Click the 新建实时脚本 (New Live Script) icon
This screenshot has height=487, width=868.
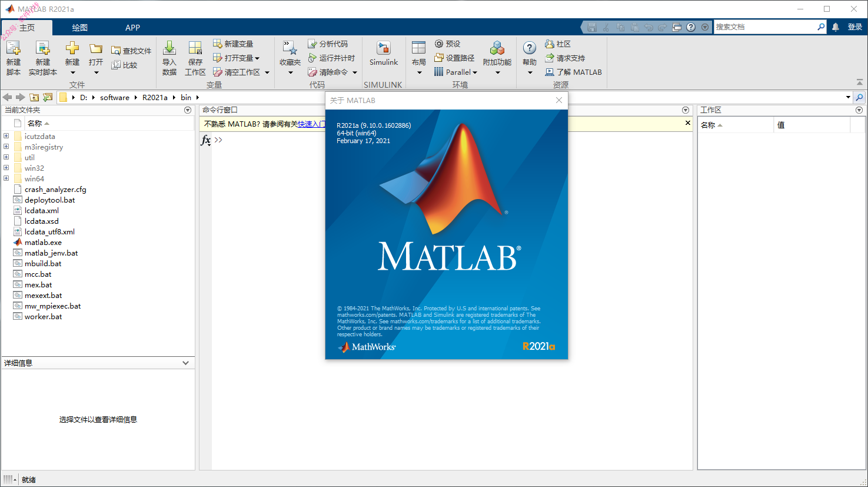point(43,48)
